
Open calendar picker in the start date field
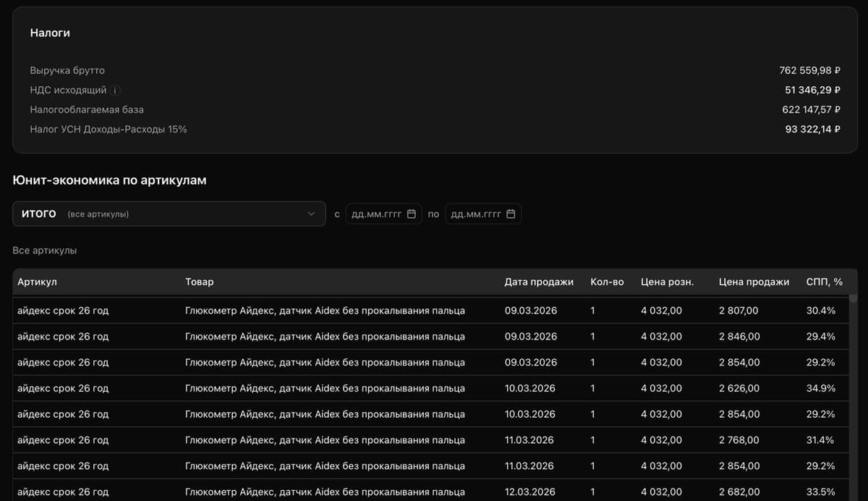click(x=412, y=214)
